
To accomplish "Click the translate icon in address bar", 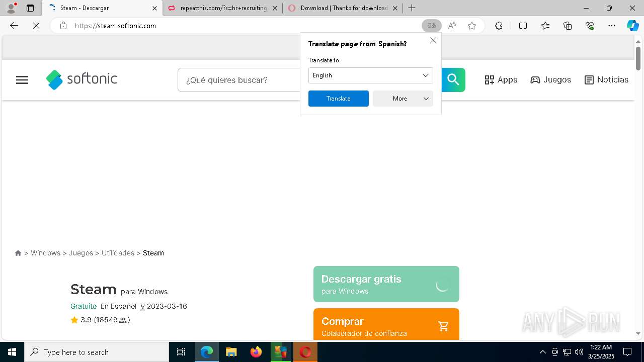I will [432, 26].
